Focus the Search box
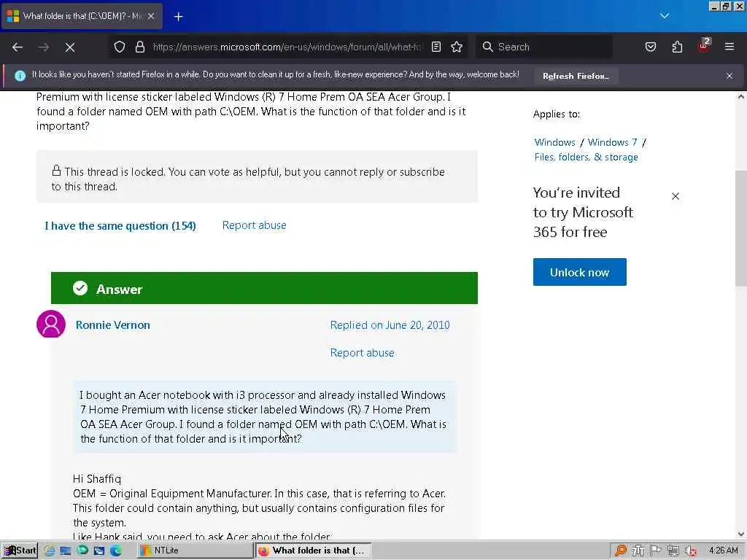Screen dimensions: 747x560 543,47
